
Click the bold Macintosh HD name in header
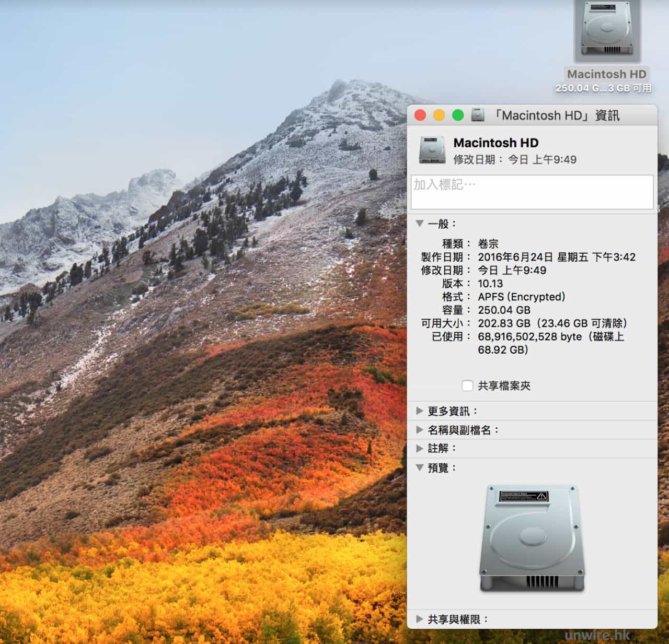point(495,143)
